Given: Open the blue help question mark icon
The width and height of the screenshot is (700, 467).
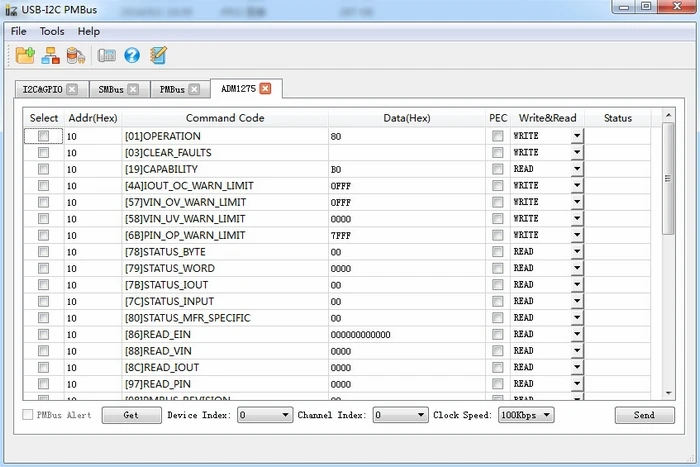Looking at the screenshot, I should coord(132,55).
